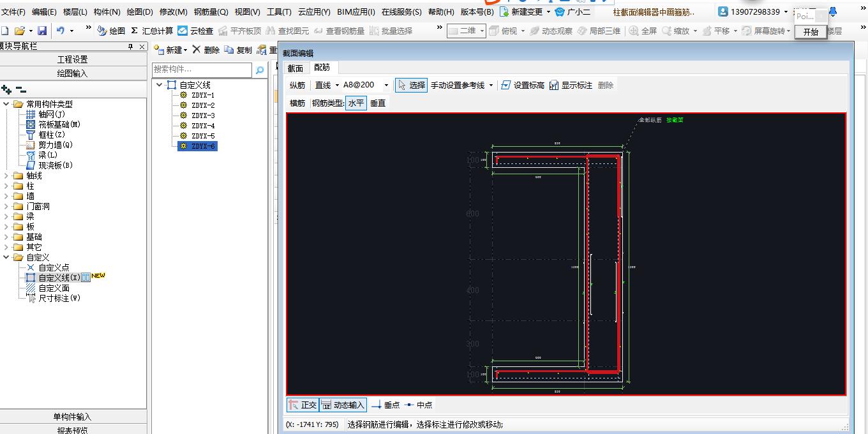Click the 绘图输入 panel button
Image resolution: width=868 pixels, height=434 pixels.
[x=73, y=73]
